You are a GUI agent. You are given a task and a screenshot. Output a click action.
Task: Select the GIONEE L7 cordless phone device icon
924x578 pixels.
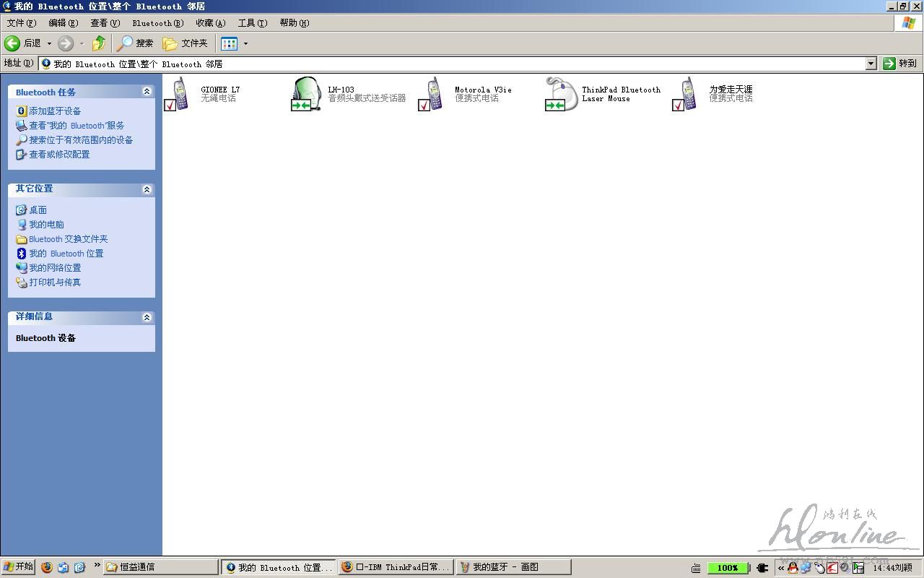click(x=178, y=94)
